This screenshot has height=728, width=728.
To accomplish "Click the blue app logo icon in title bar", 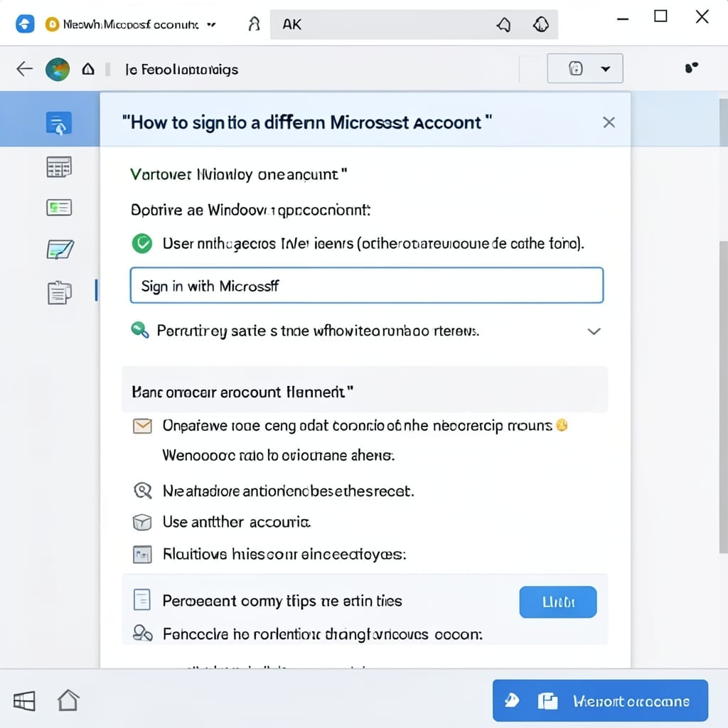I will coord(25,23).
